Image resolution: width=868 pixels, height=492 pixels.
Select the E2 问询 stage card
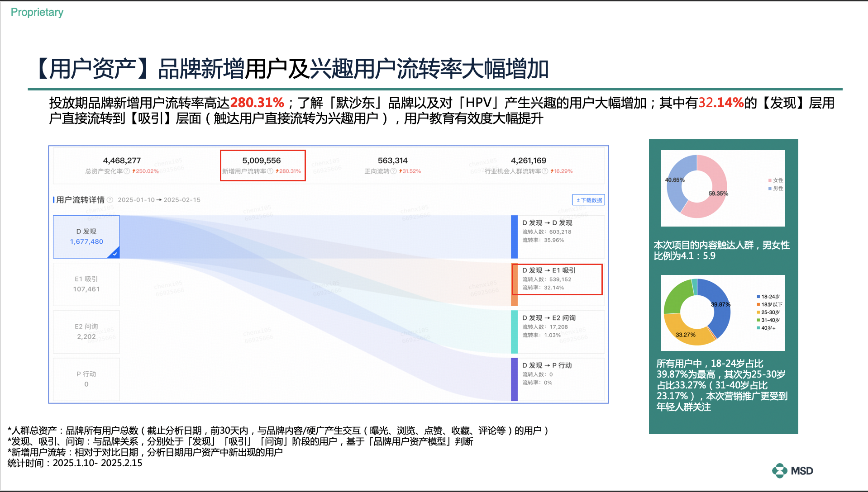86,331
